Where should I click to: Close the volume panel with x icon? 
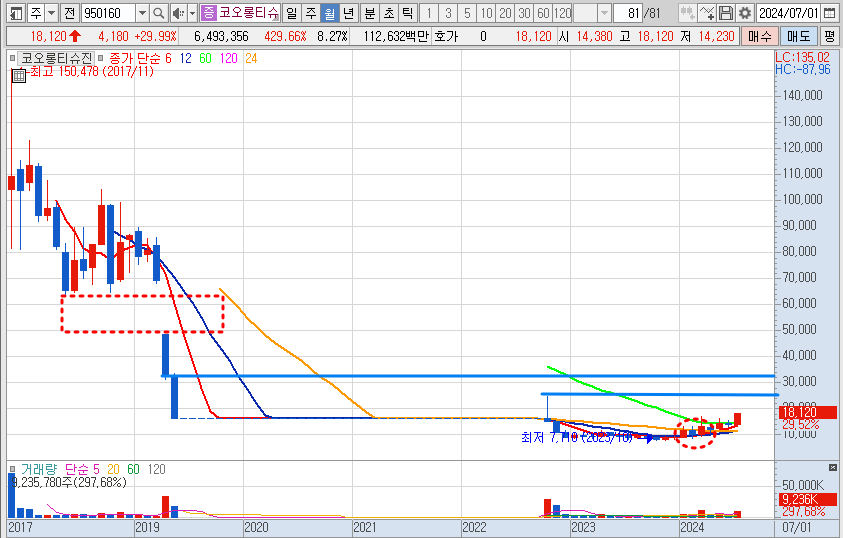833,468
